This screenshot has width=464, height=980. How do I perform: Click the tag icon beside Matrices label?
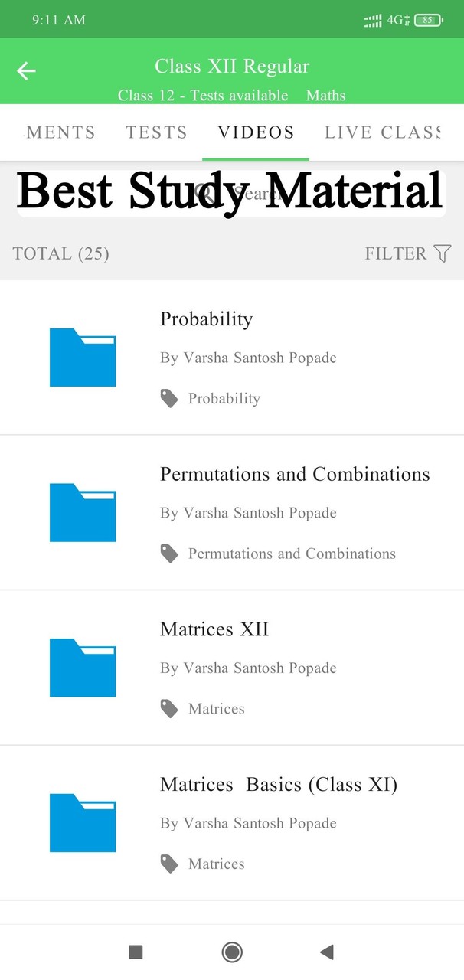point(169,708)
